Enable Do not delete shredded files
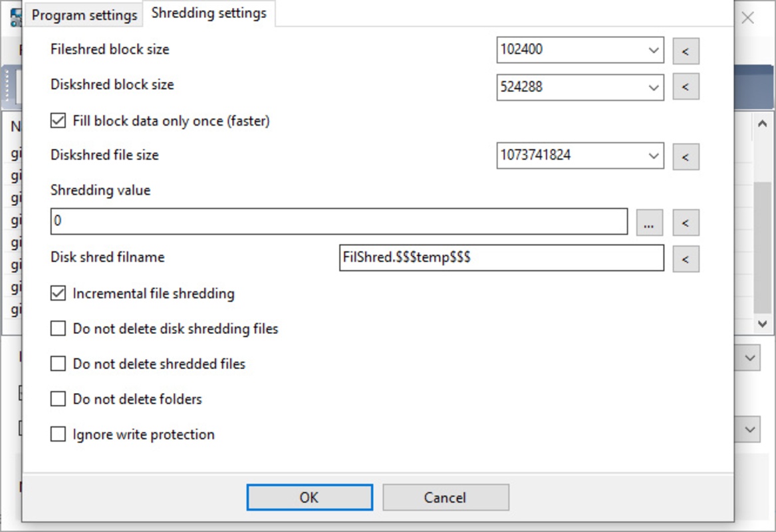This screenshot has width=776, height=532. coord(58,364)
